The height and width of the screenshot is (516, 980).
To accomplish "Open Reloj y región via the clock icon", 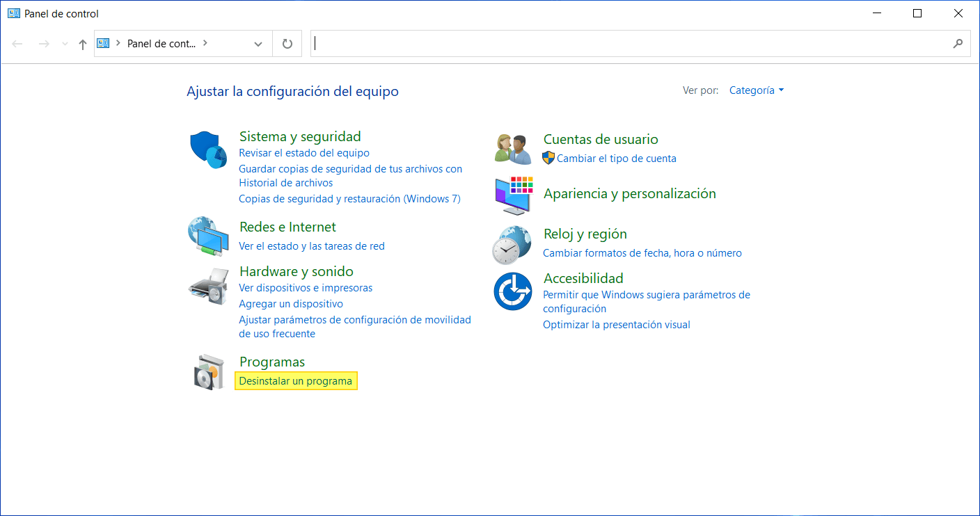I will 513,243.
